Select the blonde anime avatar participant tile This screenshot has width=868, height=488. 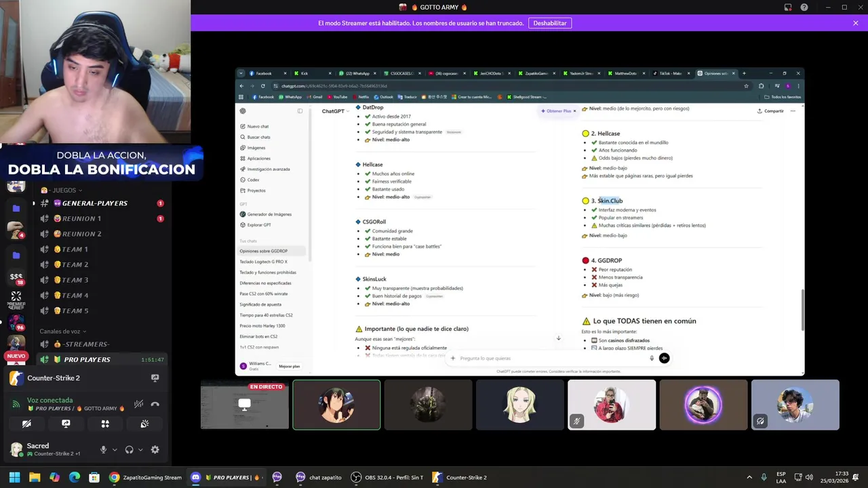click(520, 405)
